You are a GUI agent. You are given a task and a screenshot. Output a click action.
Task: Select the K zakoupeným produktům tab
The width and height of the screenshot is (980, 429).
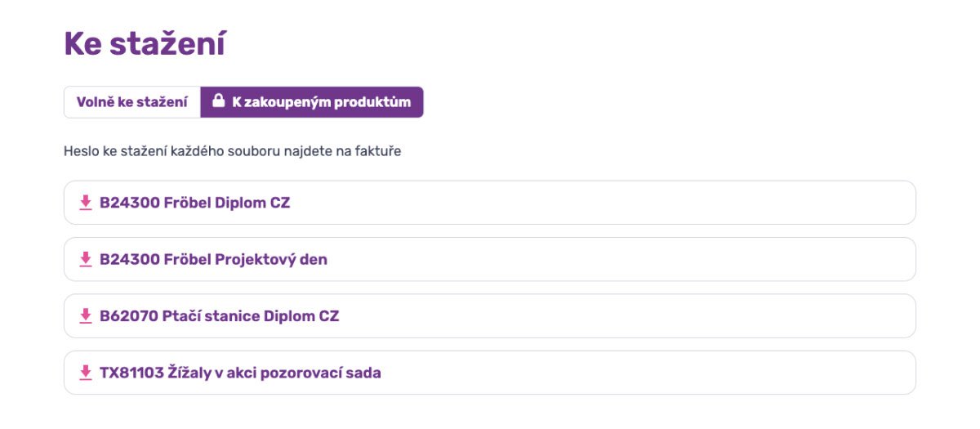point(312,102)
